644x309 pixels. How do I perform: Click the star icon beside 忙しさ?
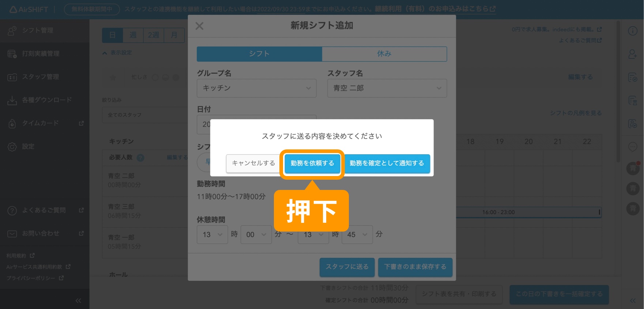coord(113,77)
